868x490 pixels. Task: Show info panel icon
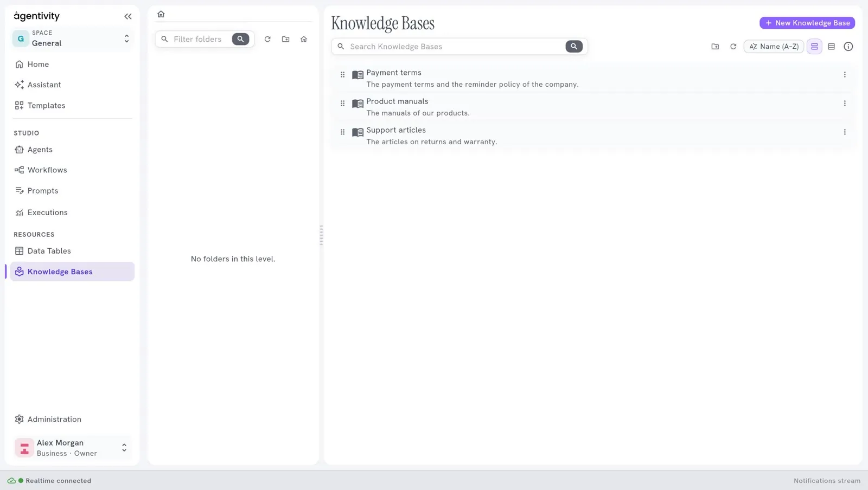point(848,47)
